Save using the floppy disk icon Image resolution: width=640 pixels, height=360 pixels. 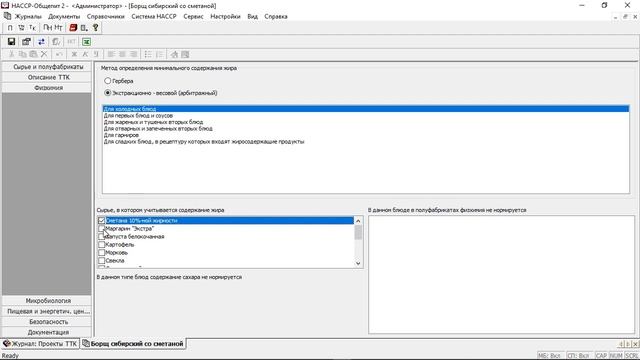(11, 42)
